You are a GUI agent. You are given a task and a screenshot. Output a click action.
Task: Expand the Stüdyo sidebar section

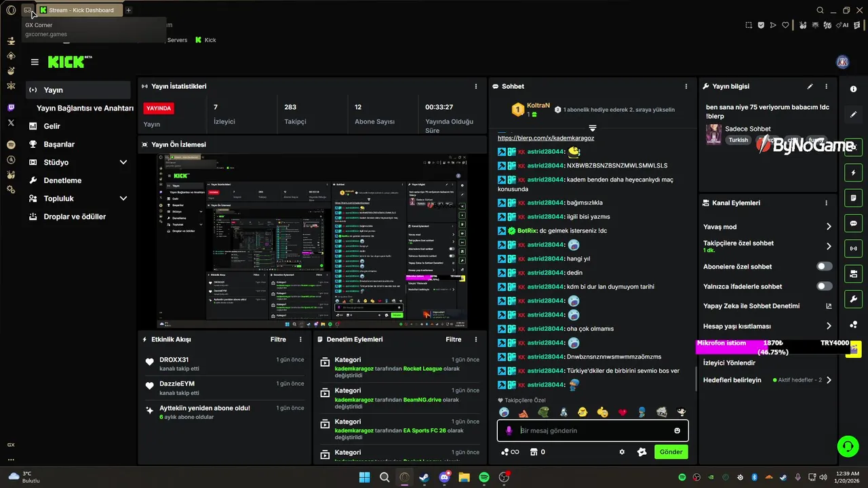click(123, 163)
